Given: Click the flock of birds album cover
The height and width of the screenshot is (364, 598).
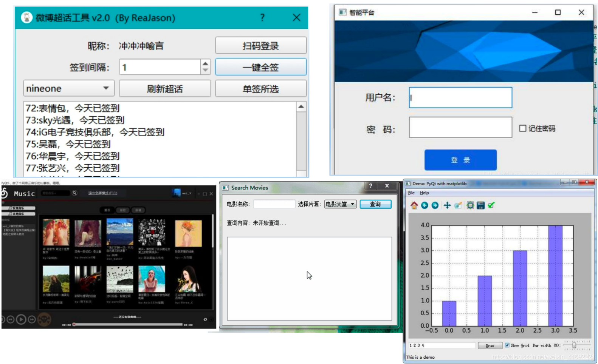Looking at the screenshot, I should 120,279.
